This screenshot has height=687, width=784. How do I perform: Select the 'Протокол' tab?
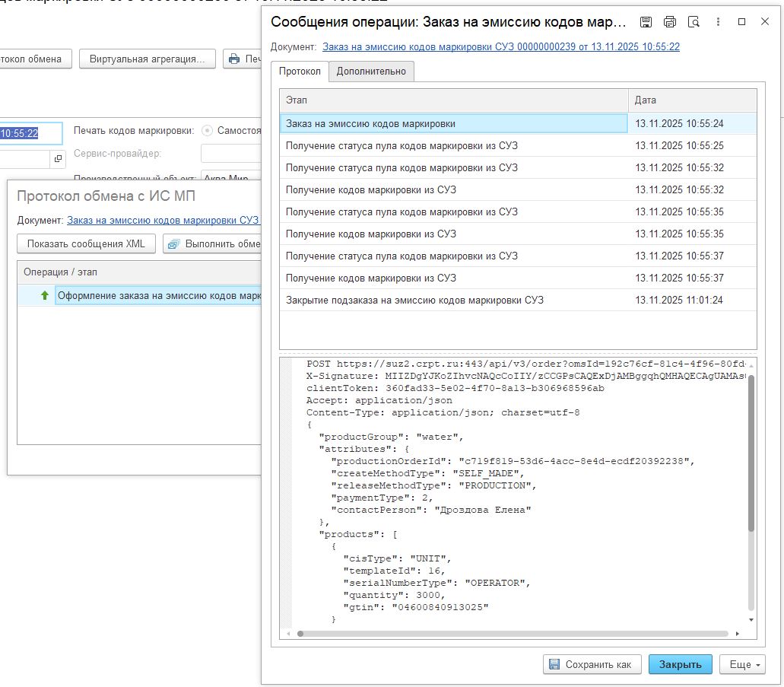point(300,72)
